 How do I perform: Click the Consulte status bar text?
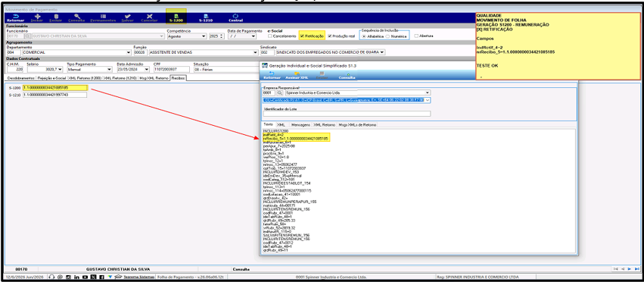(241, 269)
